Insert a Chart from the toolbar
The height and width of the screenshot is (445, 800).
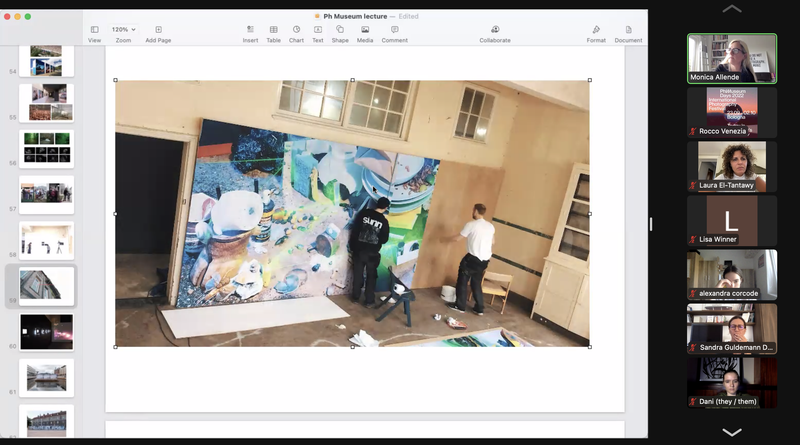pos(296,34)
